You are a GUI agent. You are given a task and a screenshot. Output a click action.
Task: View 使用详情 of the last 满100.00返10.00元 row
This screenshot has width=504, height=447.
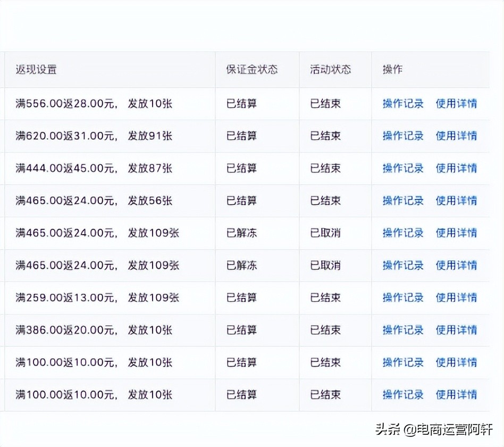click(x=457, y=395)
